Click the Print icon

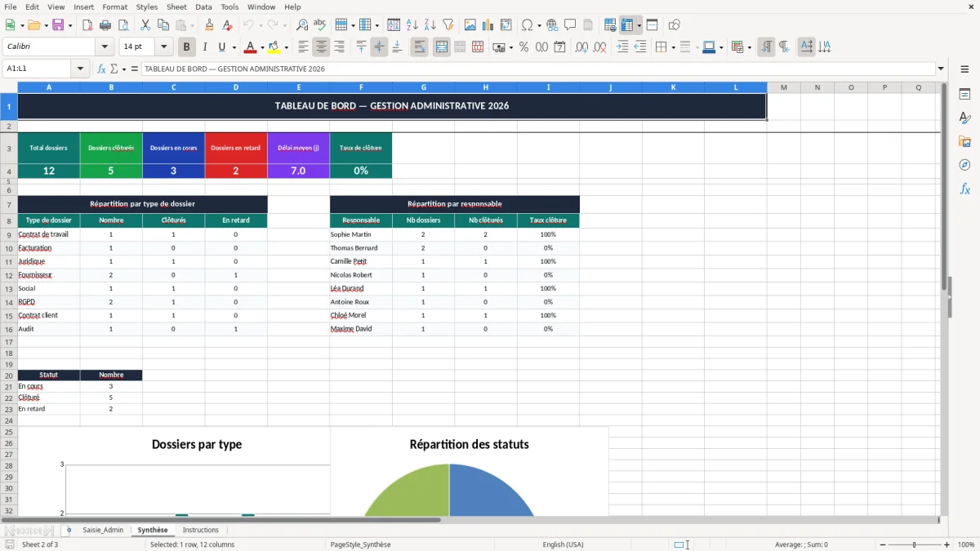(x=105, y=25)
